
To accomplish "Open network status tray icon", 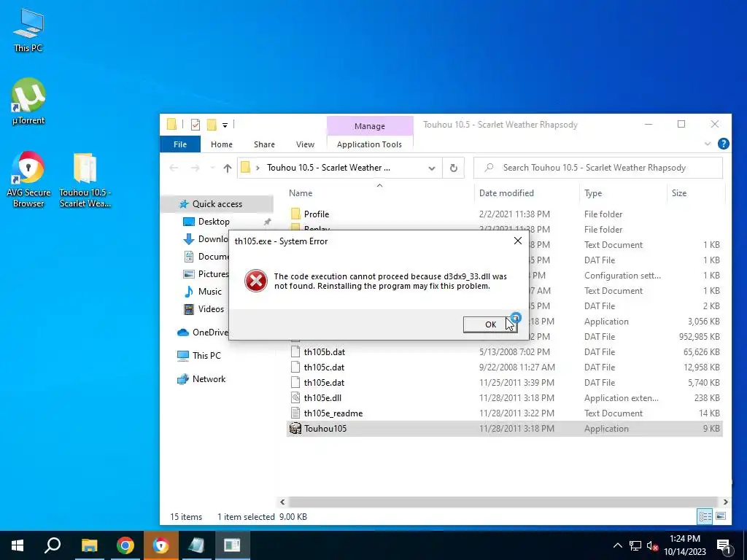I will 635,545.
